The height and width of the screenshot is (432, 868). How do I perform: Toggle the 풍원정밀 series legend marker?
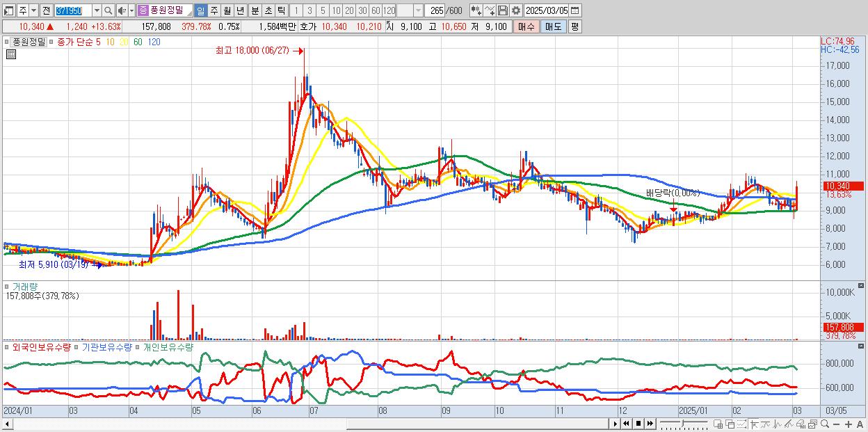[x=8, y=42]
